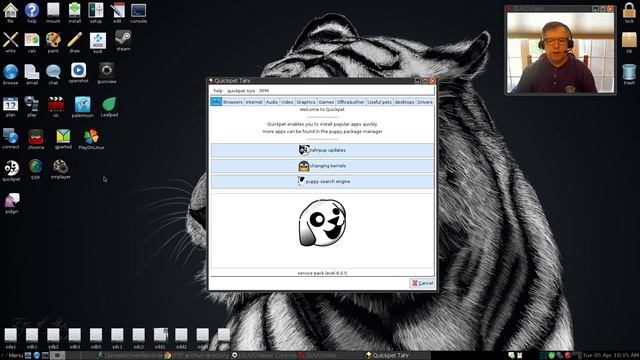Open the lock icon on desktop

coord(629,12)
